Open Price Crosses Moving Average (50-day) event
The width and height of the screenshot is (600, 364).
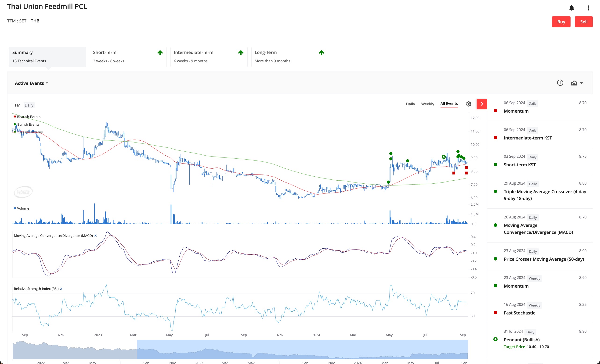click(x=540, y=256)
